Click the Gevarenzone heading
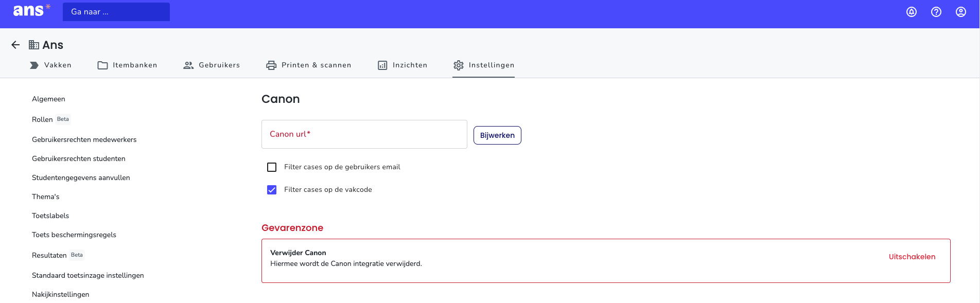 [x=292, y=228]
